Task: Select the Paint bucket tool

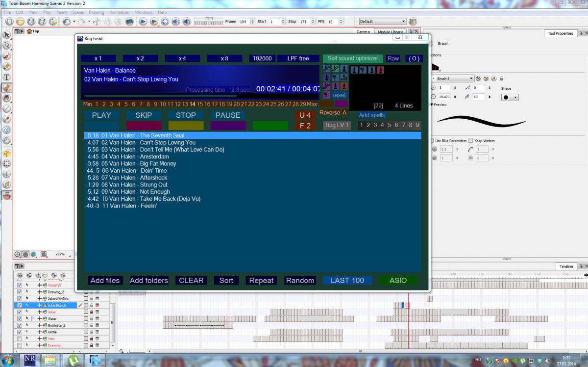Action: pos(7,98)
